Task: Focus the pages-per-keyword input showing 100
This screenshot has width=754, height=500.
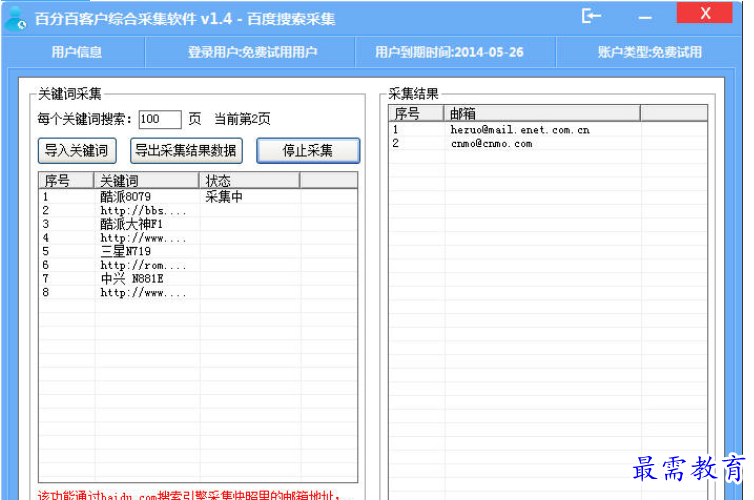Action: coord(160,119)
